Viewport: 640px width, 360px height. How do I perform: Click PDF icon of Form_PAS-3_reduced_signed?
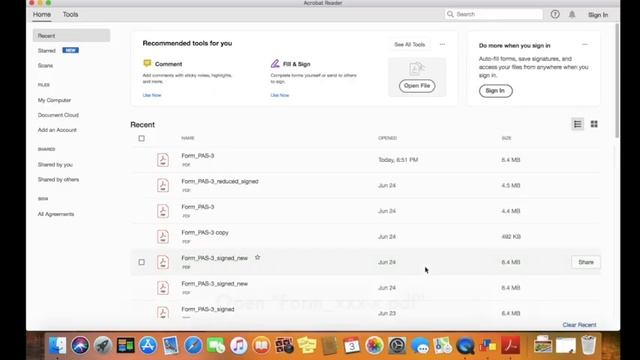coord(163,185)
